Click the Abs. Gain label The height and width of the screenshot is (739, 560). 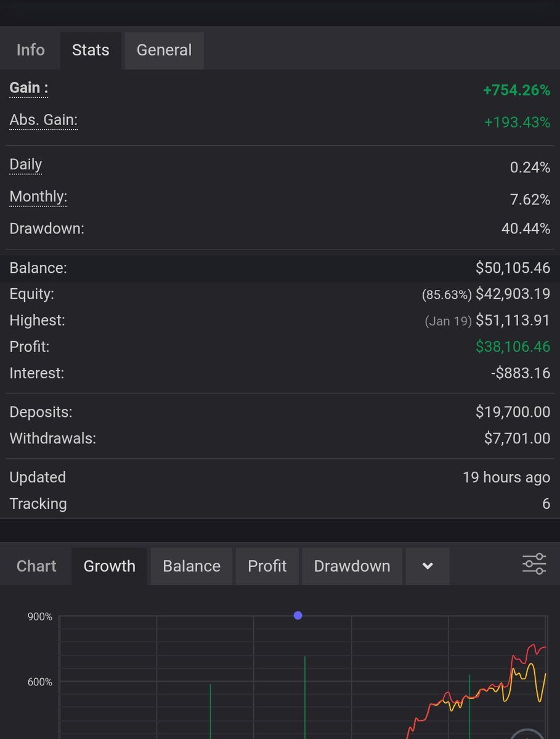pos(44,121)
